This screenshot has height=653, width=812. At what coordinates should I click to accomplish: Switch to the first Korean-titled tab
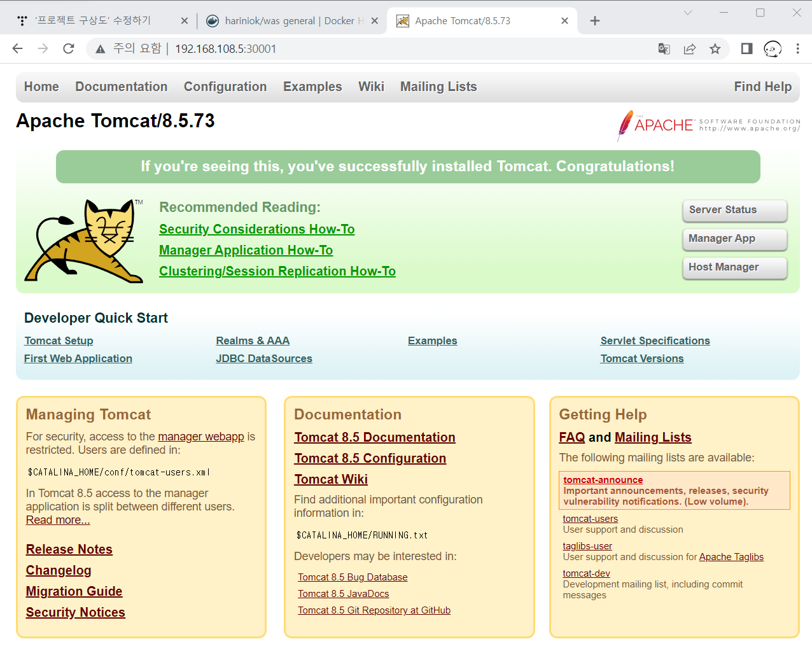click(x=102, y=21)
